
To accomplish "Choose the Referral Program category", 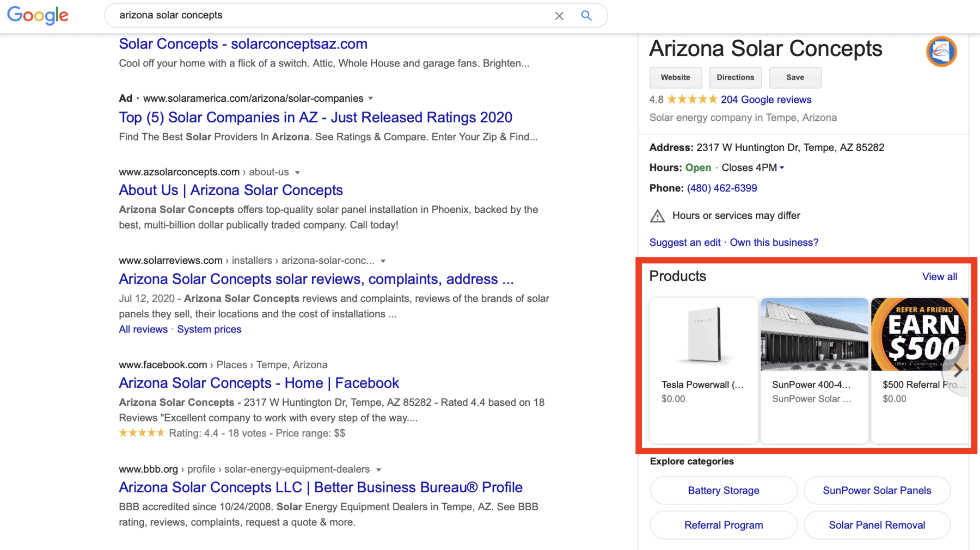I will [x=723, y=525].
